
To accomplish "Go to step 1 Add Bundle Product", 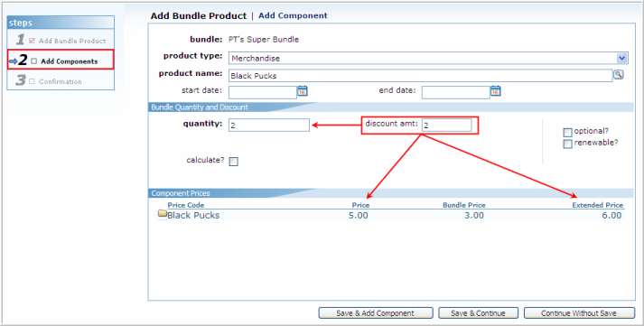I will (x=61, y=40).
